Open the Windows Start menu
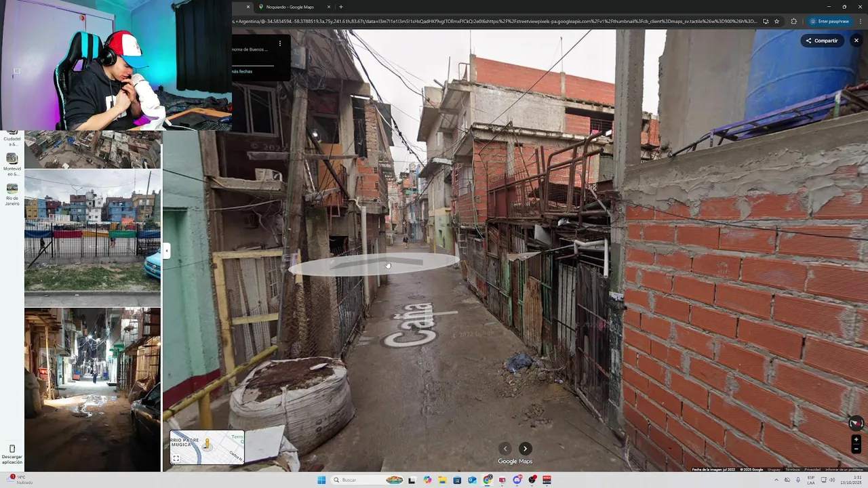Screen dimensions: 868x488 [x=321, y=480]
